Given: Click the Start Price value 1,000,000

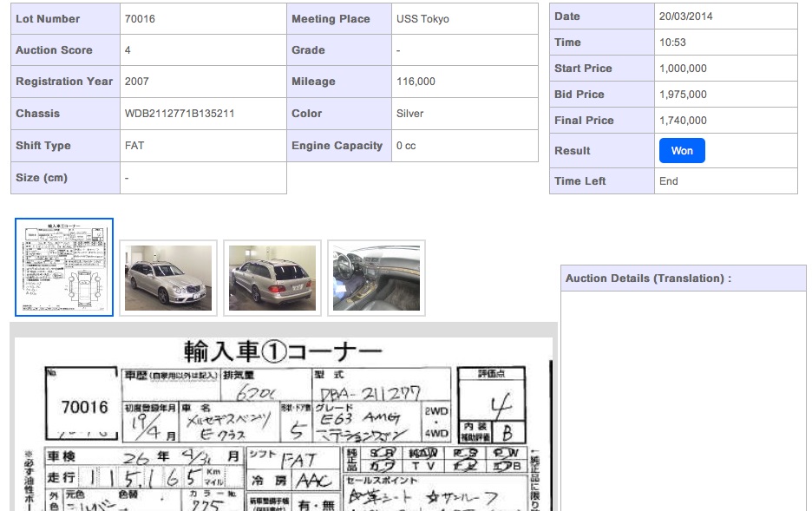Looking at the screenshot, I should coord(683,69).
